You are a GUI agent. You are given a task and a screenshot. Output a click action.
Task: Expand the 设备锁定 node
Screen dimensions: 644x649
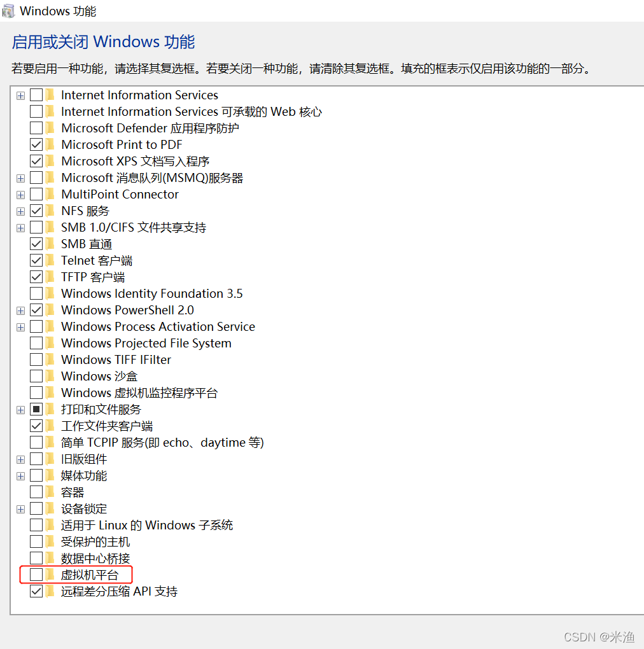[21, 510]
